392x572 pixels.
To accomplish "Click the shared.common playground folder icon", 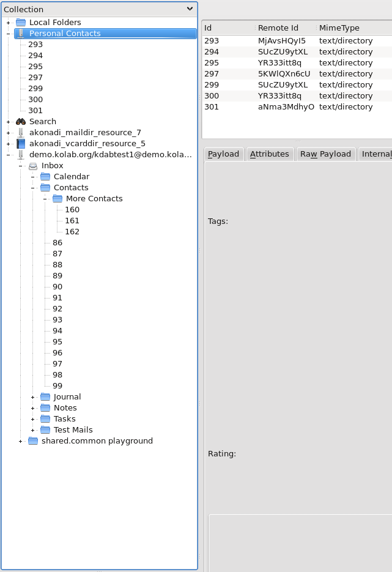I will (x=33, y=441).
